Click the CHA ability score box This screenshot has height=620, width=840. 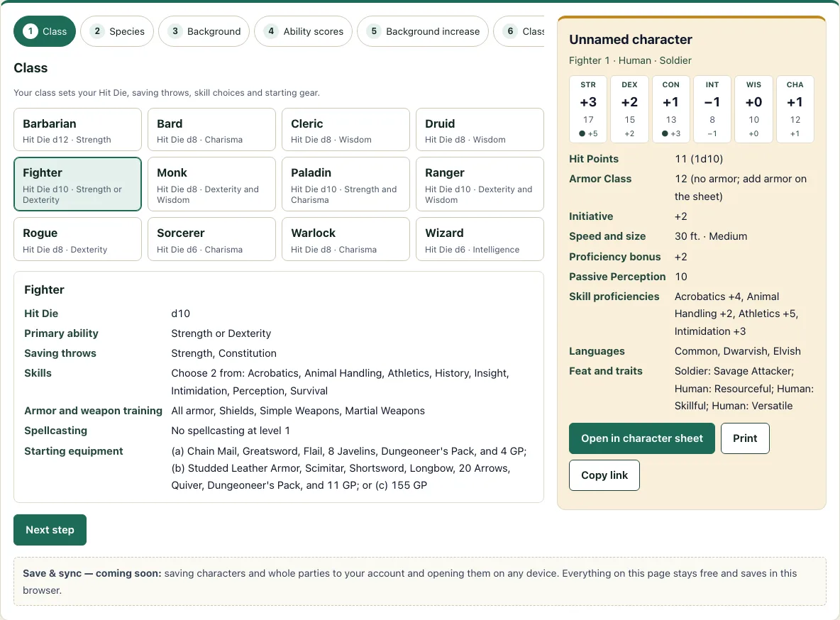click(x=795, y=109)
